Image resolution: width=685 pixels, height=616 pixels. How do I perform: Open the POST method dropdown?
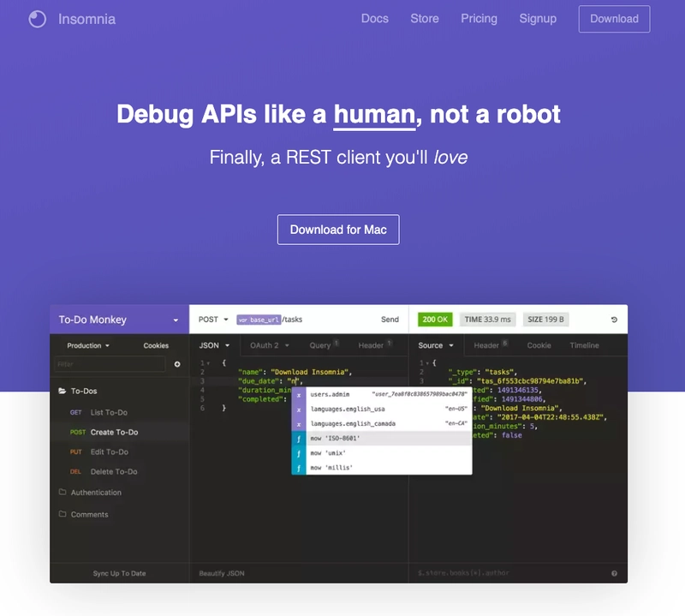213,320
